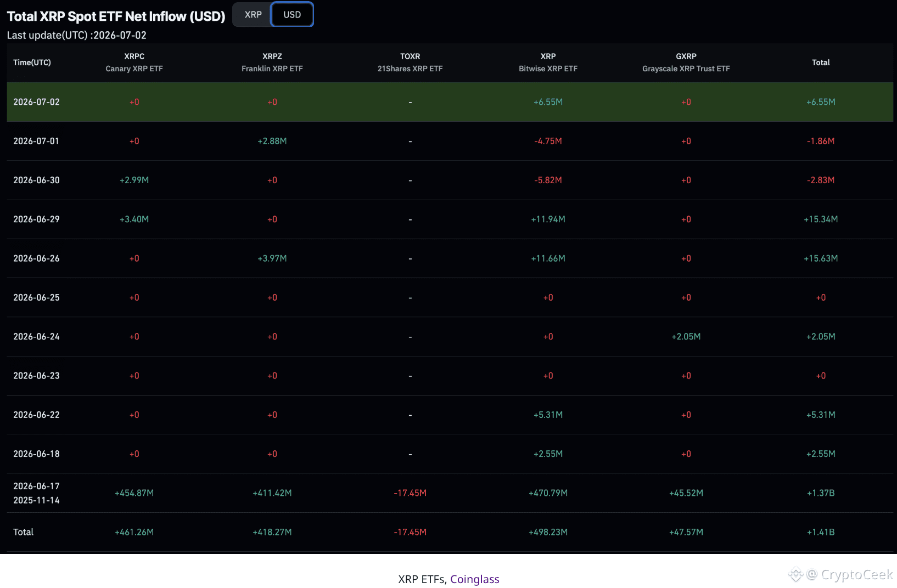Select the 2026-06-22 date cell
This screenshot has width=897, height=588.
tap(36, 415)
